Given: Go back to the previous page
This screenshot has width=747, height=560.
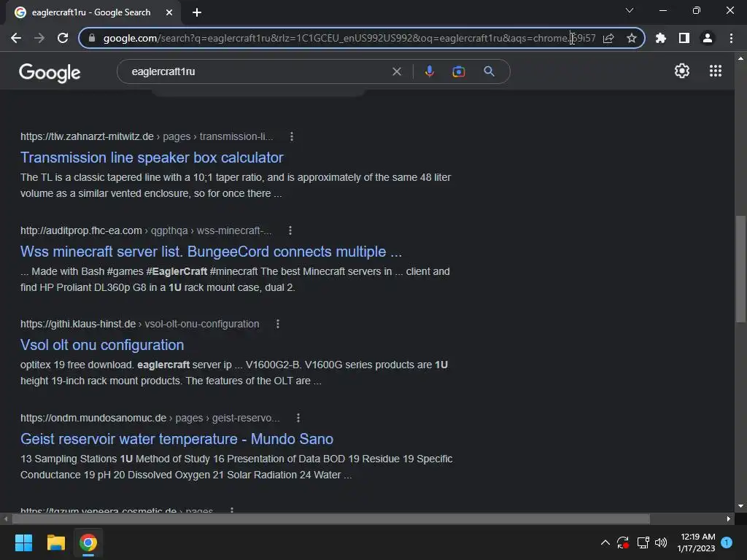Looking at the screenshot, I should click(x=16, y=38).
